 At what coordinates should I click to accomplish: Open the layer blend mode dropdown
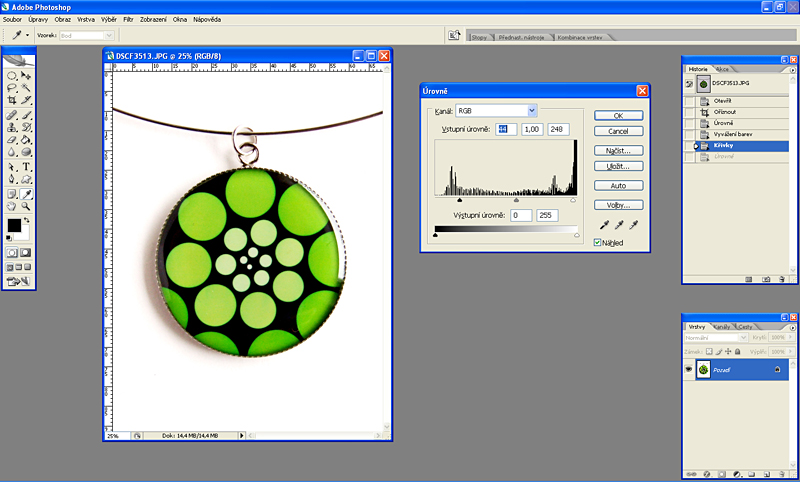pyautogui.click(x=714, y=338)
